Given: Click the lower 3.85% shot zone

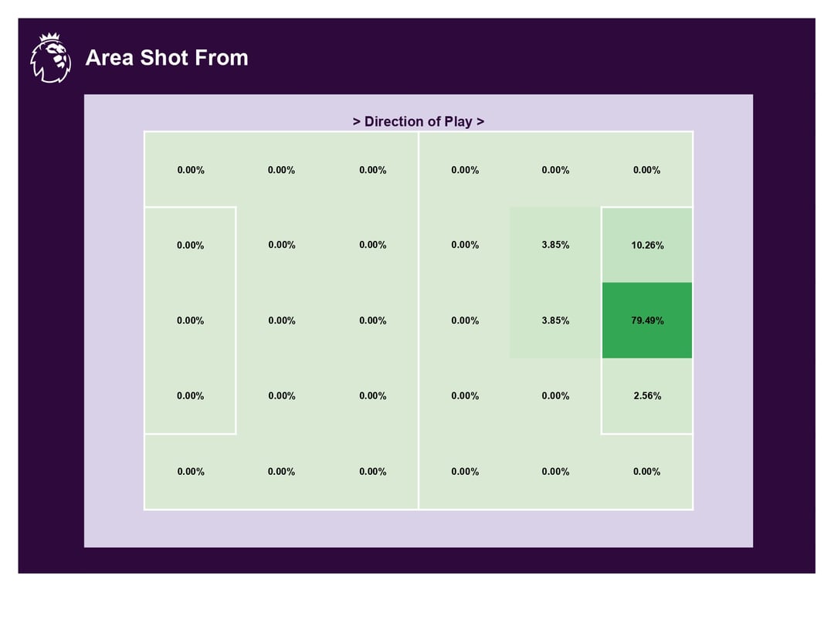Looking at the screenshot, I should (555, 320).
